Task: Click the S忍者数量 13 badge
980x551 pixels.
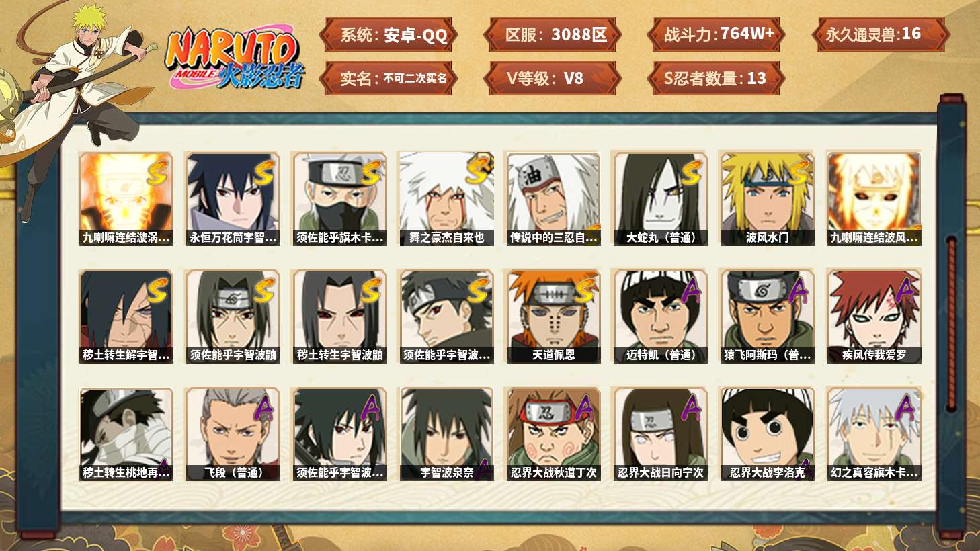Action: [x=717, y=78]
